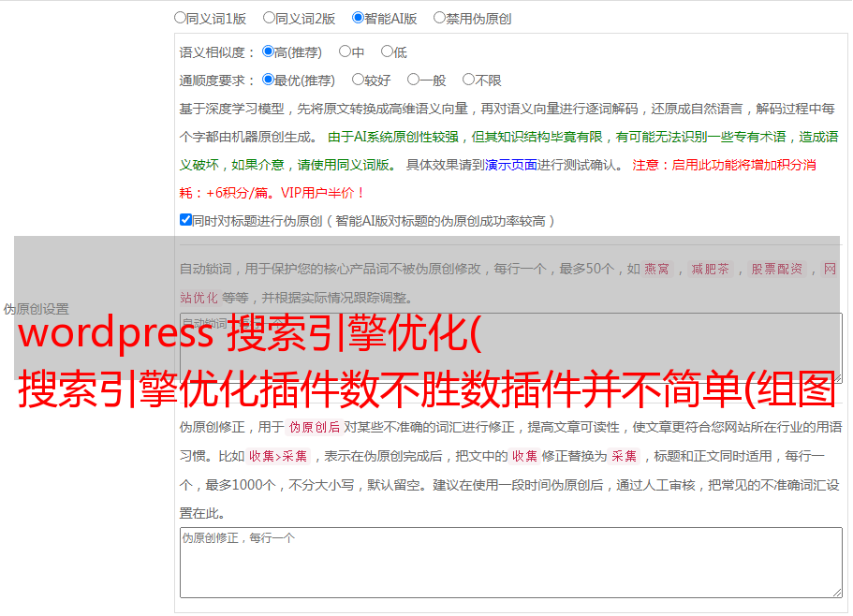Image resolution: width=853 pixels, height=616 pixels.
Task: Open the 演示页面 link
Action: [x=511, y=165]
